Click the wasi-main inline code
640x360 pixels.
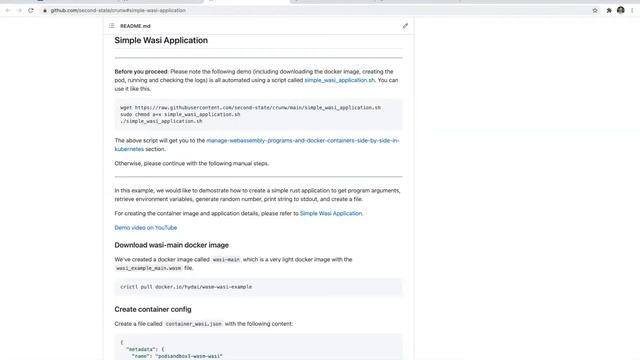coord(226,259)
